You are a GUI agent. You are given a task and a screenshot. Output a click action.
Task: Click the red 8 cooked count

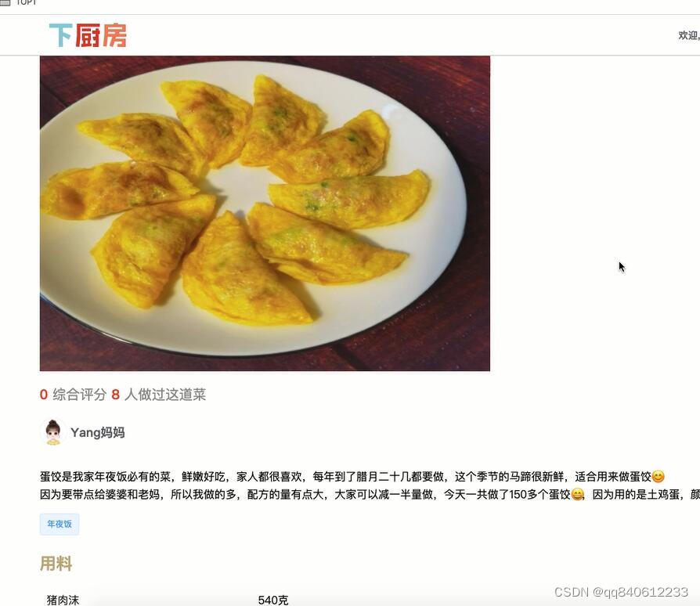(116, 395)
